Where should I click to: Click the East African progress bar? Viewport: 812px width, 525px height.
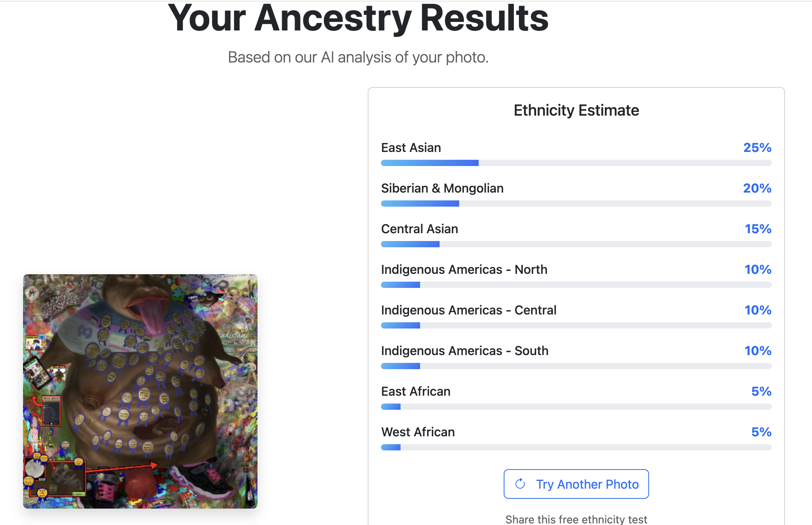[576, 407]
